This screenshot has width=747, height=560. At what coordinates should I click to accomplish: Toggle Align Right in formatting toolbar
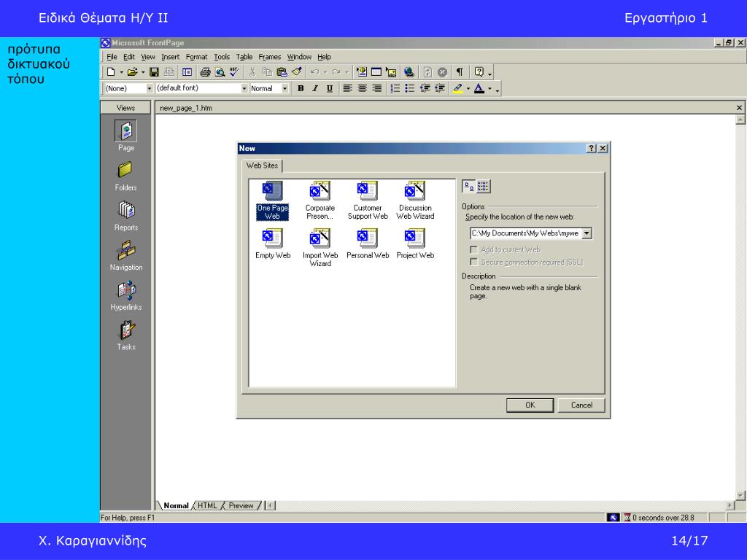pos(377,88)
